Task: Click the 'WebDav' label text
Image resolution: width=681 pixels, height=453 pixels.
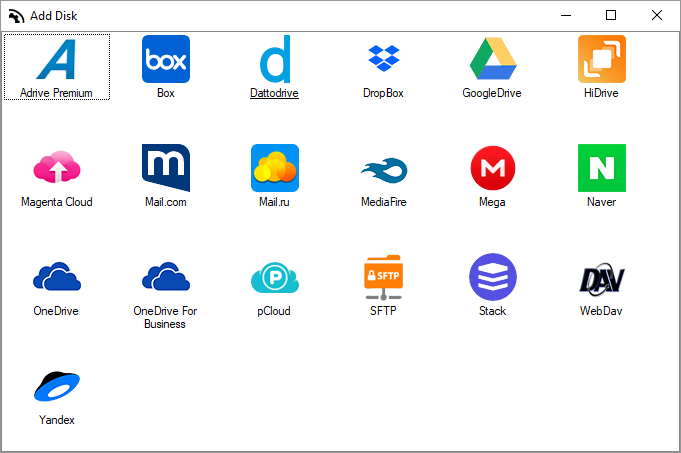Action: click(x=601, y=311)
